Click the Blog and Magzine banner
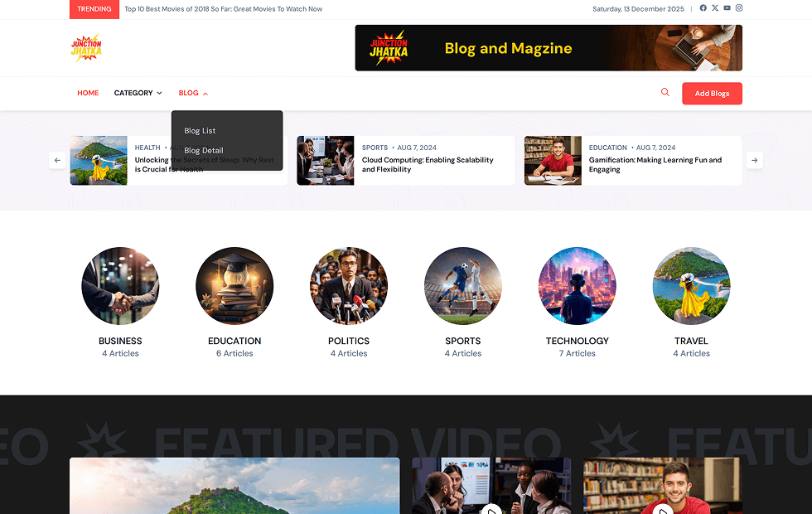This screenshot has width=812, height=514. [548, 48]
